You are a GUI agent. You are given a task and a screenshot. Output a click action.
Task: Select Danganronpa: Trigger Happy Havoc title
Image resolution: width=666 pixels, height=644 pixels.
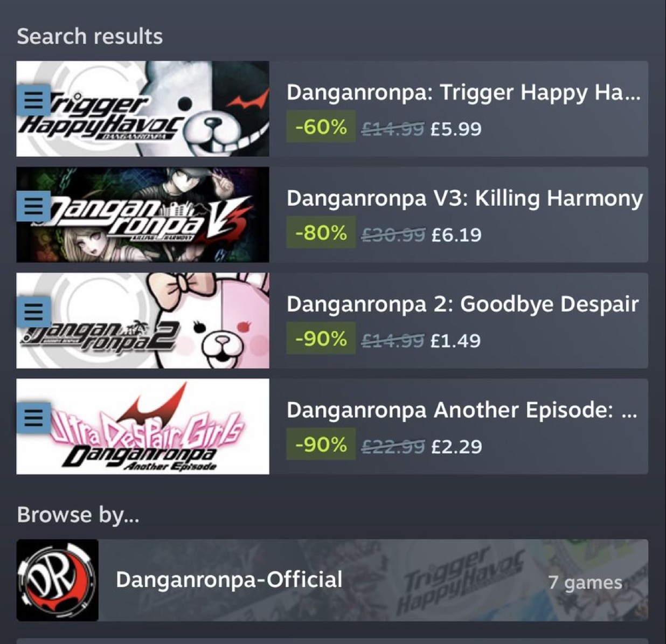[x=463, y=92]
